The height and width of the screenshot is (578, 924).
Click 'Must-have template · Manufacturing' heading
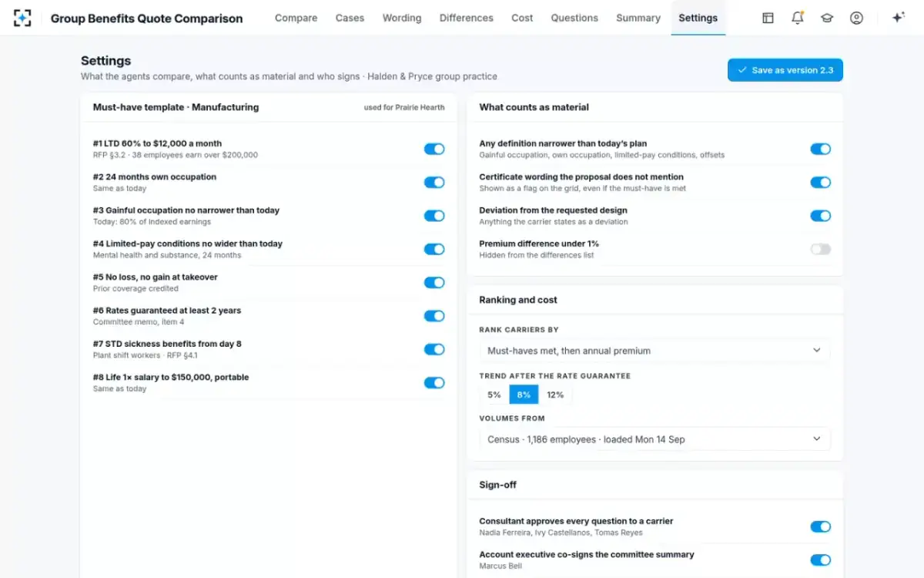tap(176, 107)
